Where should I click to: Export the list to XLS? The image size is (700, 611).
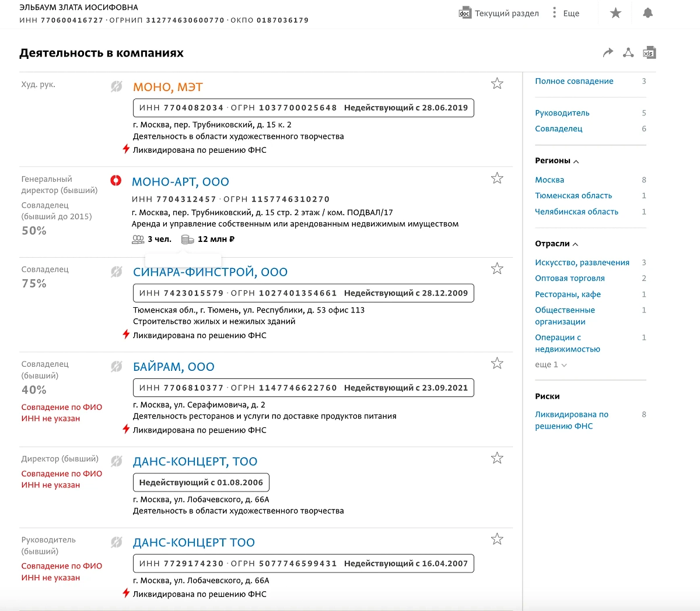[x=649, y=52]
